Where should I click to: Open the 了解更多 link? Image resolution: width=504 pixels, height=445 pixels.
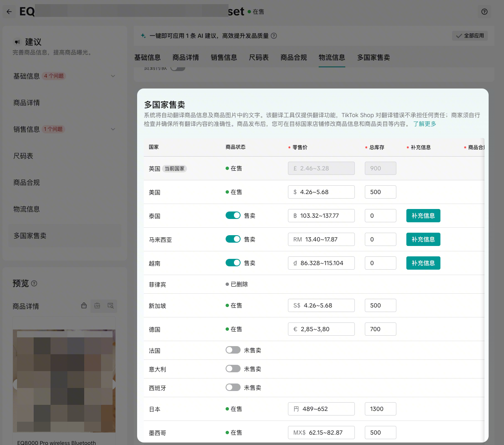click(x=425, y=124)
